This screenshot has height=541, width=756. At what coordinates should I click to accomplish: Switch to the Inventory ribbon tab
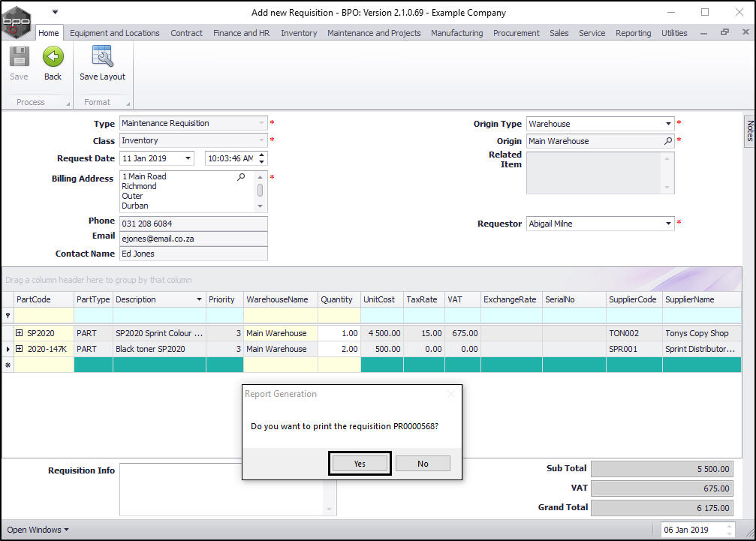tap(299, 33)
